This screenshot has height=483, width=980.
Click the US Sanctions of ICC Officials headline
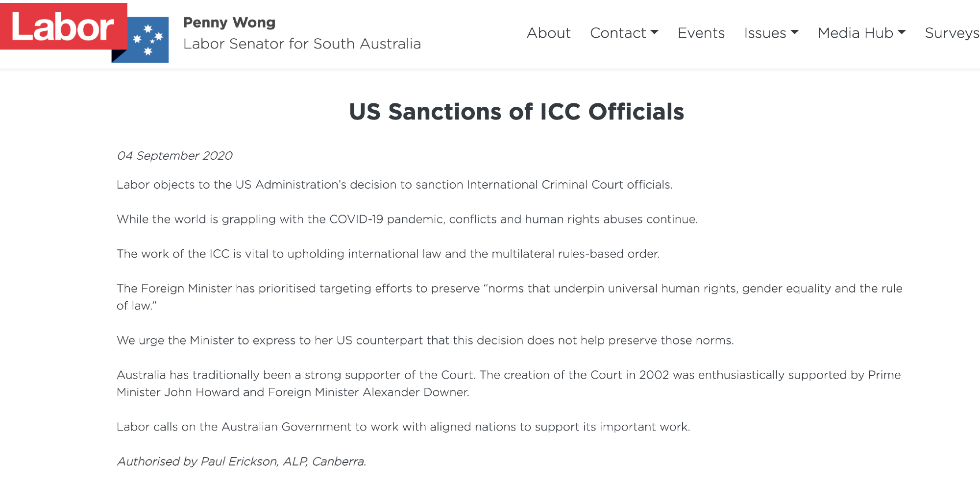point(516,112)
